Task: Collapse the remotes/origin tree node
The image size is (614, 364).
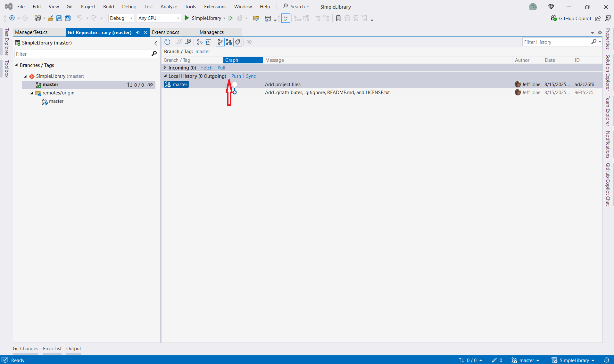Action: [32, 93]
